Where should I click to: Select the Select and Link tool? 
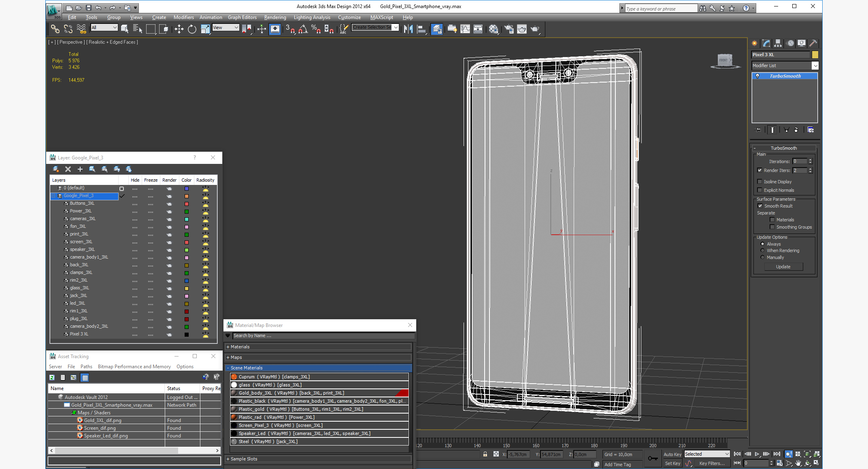[55, 29]
